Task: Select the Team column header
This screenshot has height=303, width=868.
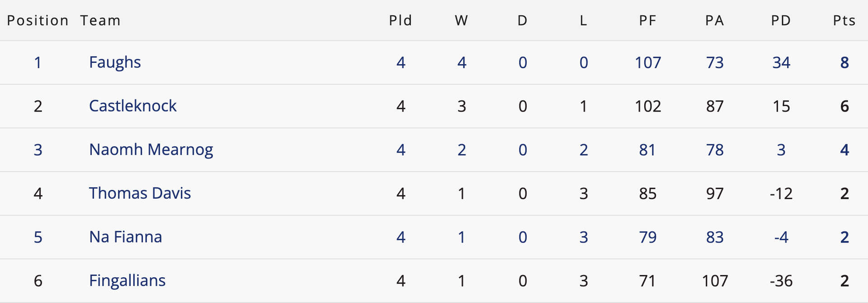Action: click(100, 20)
